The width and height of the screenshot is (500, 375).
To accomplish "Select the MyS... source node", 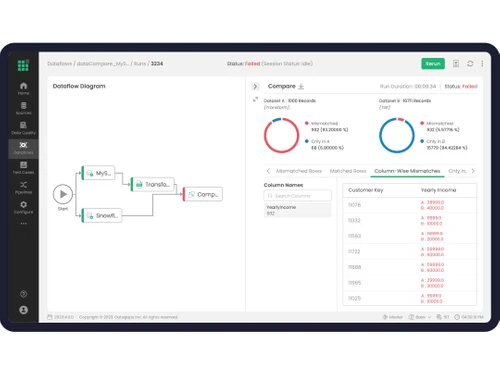I will pos(98,173).
